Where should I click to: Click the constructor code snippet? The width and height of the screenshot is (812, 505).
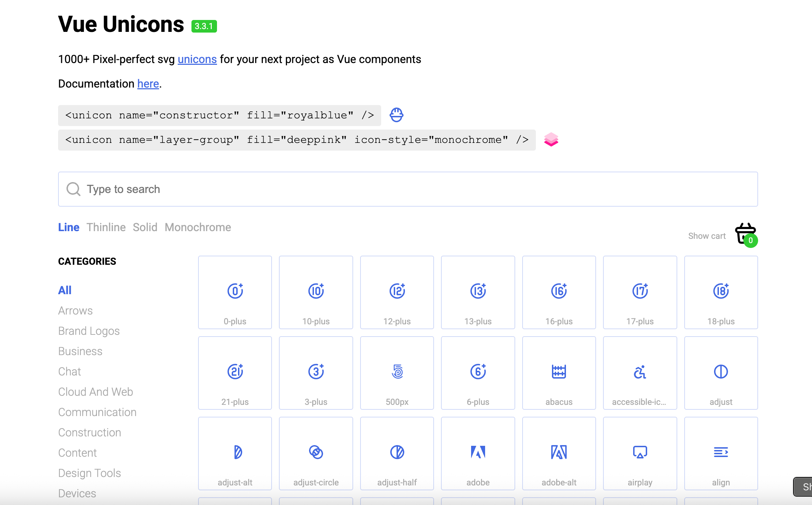[219, 116]
